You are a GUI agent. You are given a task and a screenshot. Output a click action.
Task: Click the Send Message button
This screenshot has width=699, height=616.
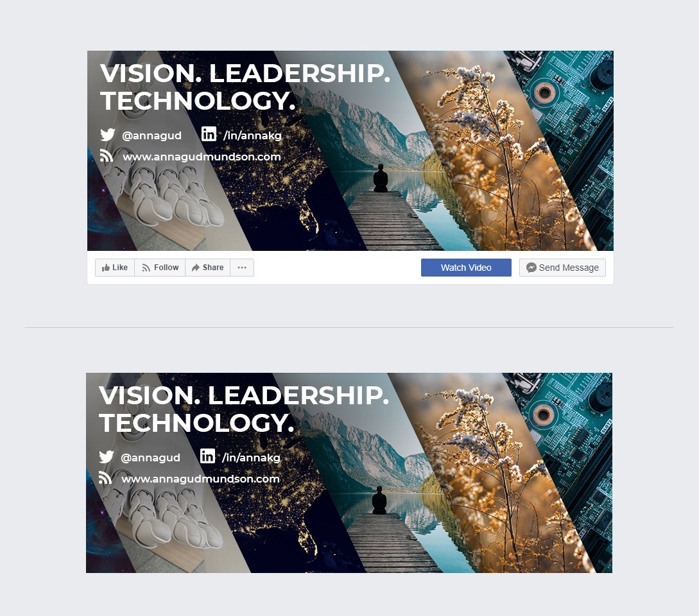point(562,268)
